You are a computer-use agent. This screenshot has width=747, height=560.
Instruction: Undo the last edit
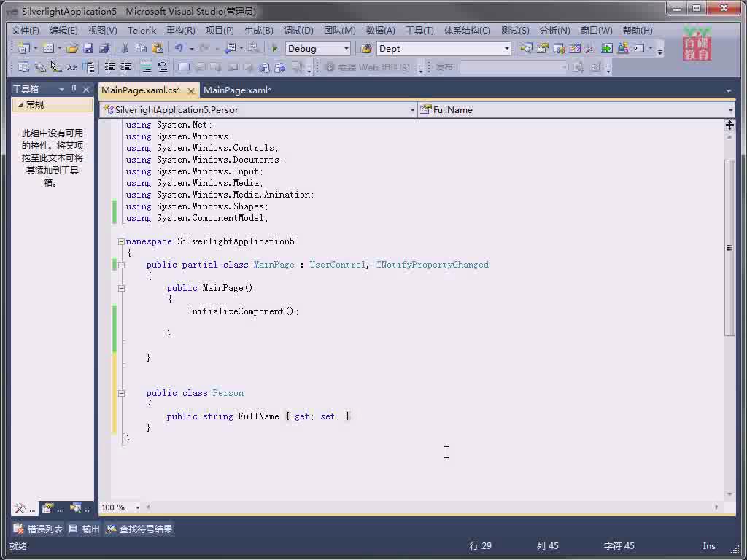[179, 48]
